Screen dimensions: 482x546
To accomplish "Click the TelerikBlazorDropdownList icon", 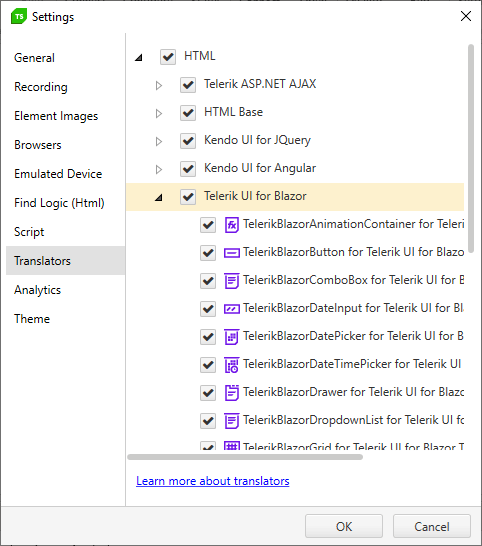I will [x=232, y=421].
